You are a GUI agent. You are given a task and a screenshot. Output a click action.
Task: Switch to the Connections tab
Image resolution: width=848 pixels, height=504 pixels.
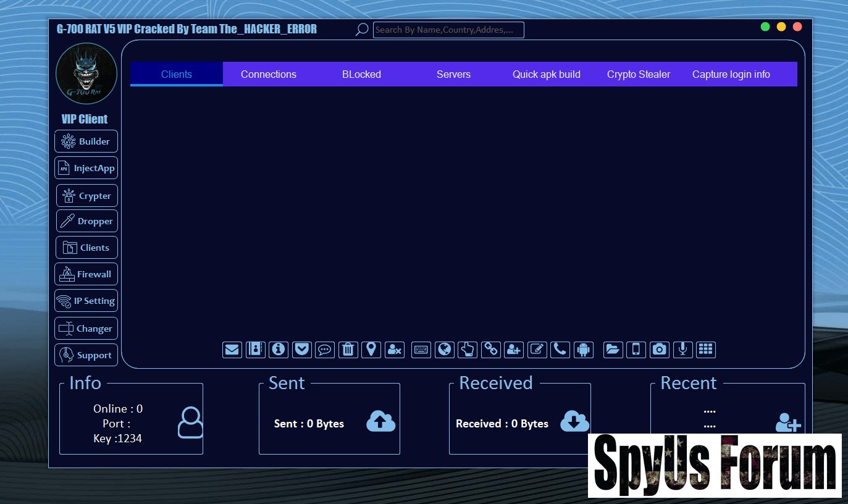[x=269, y=74]
